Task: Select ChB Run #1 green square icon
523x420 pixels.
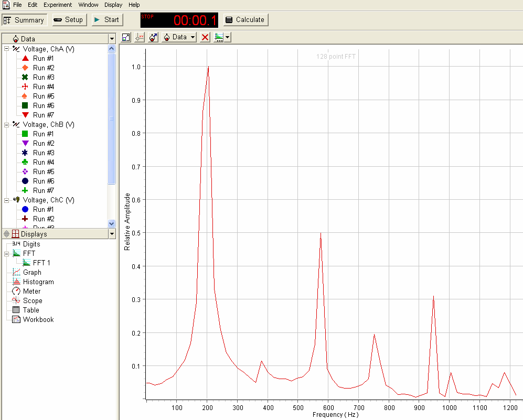Action: 25,134
